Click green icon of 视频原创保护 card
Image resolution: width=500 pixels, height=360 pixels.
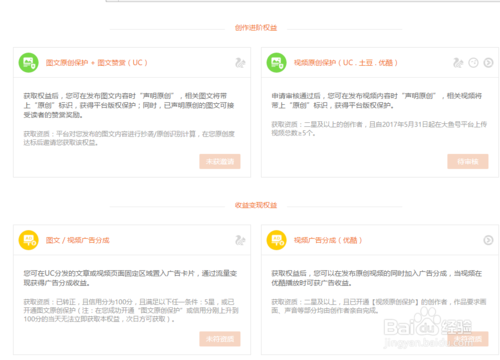coord(276,63)
